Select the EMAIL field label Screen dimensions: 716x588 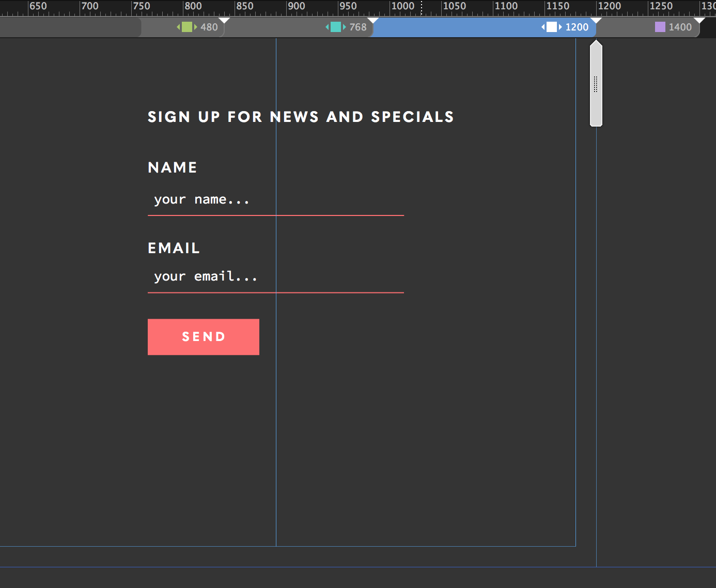(174, 248)
